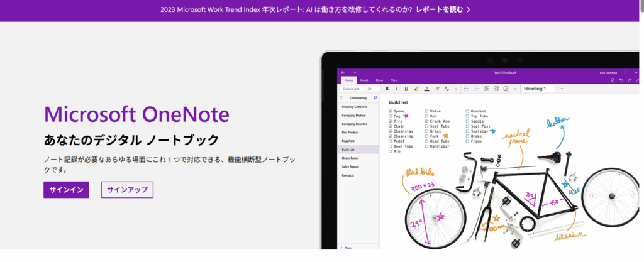Search the Onboarding section with magnifier

click(375, 98)
